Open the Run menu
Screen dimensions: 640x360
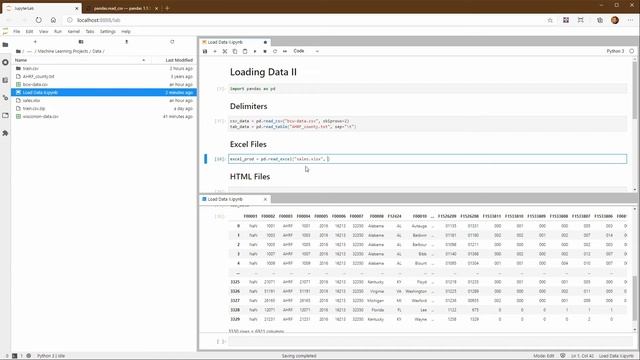pos(58,31)
